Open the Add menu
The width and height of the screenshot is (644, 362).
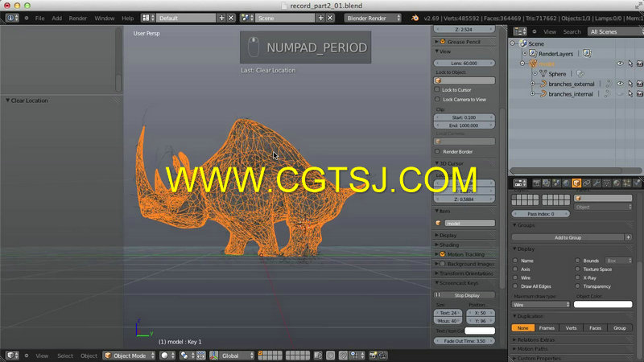[56, 18]
